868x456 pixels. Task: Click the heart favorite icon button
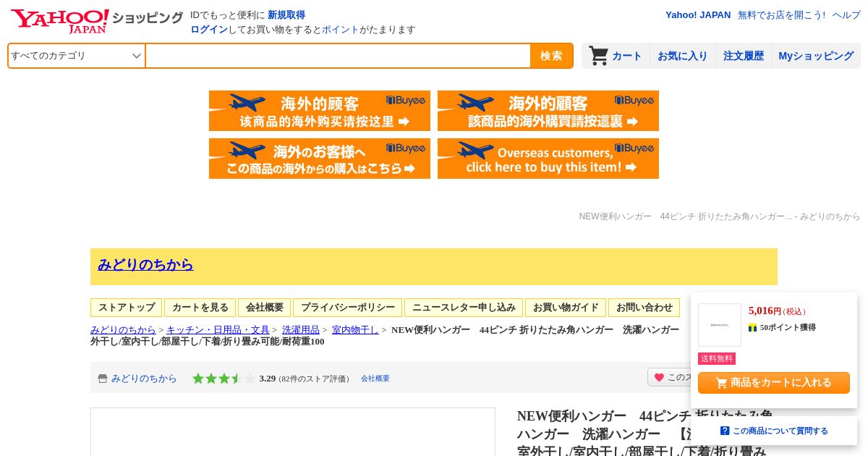pos(659,377)
